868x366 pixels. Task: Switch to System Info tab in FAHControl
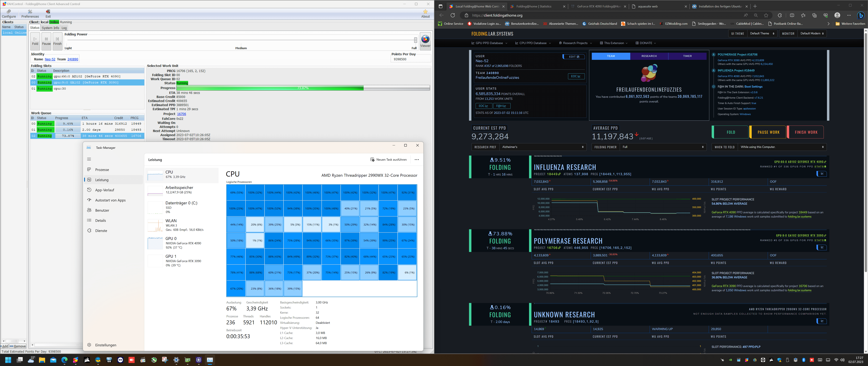point(50,28)
